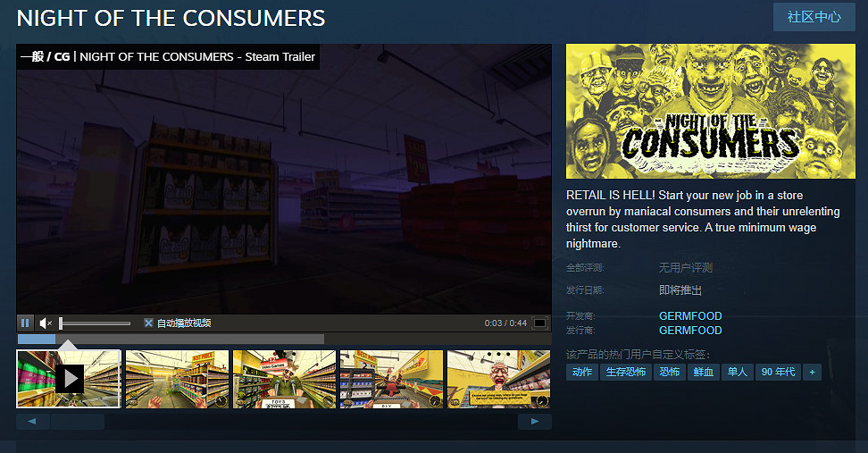
Task: Select the second screenshot thumbnail
Action: pos(177,379)
